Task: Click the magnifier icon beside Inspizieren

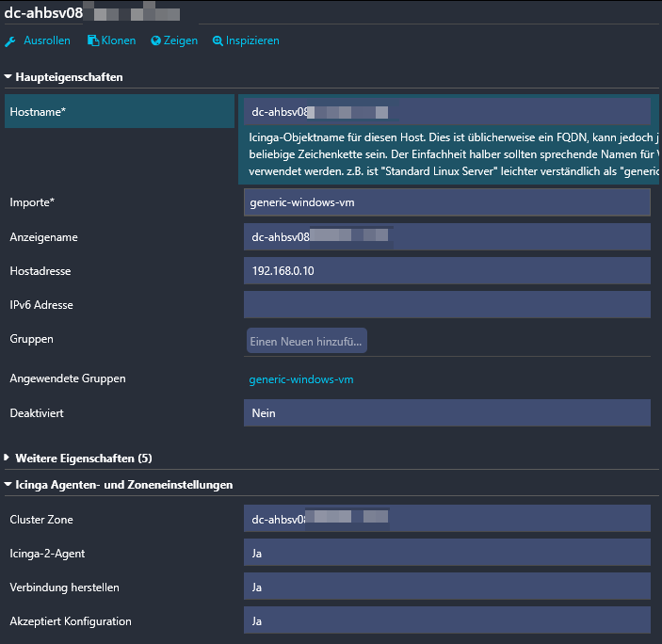Action: (x=218, y=41)
